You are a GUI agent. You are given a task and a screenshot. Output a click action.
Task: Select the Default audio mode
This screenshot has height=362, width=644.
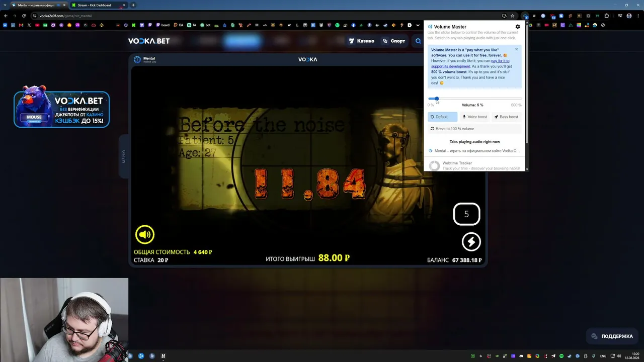442,117
